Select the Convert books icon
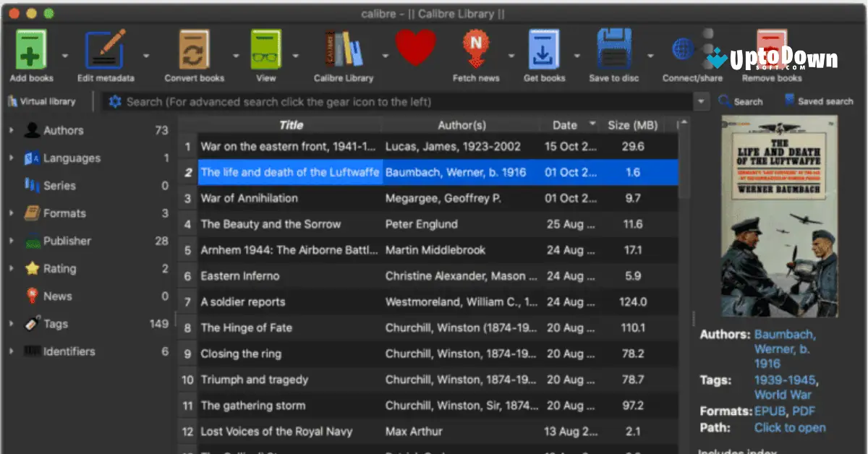The width and height of the screenshot is (868, 454). tap(194, 49)
